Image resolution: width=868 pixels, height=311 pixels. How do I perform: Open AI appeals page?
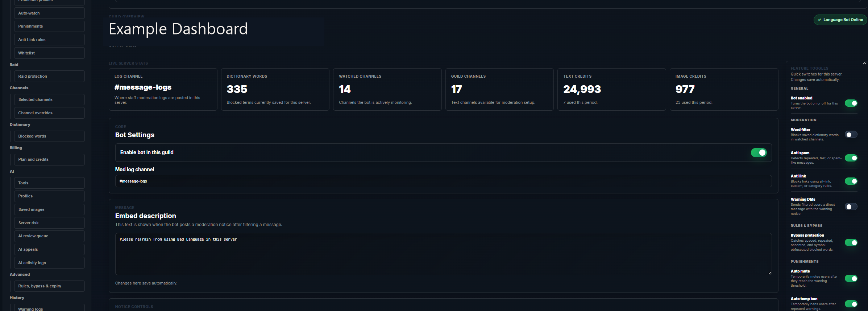(x=49, y=249)
